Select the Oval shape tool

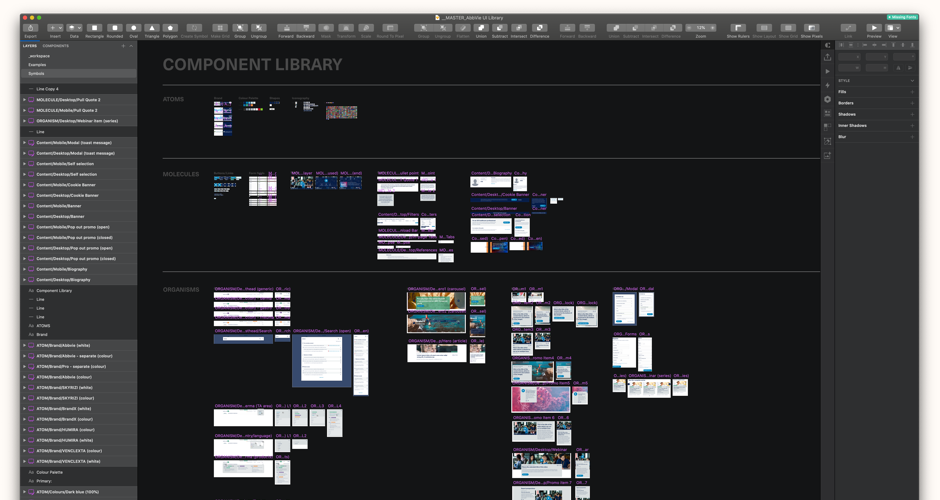134,29
